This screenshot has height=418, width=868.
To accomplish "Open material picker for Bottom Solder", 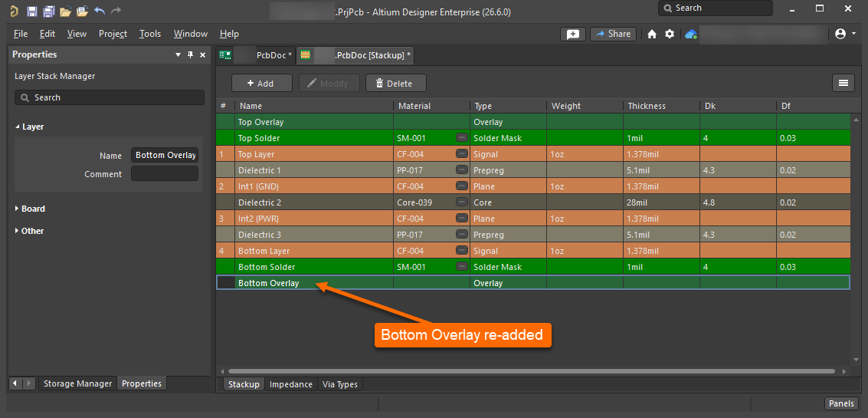I will point(462,267).
